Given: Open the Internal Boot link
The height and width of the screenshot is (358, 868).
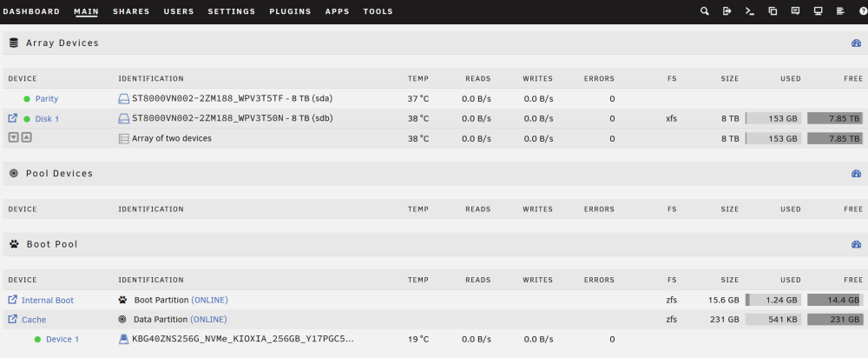Looking at the screenshot, I should click(48, 301).
